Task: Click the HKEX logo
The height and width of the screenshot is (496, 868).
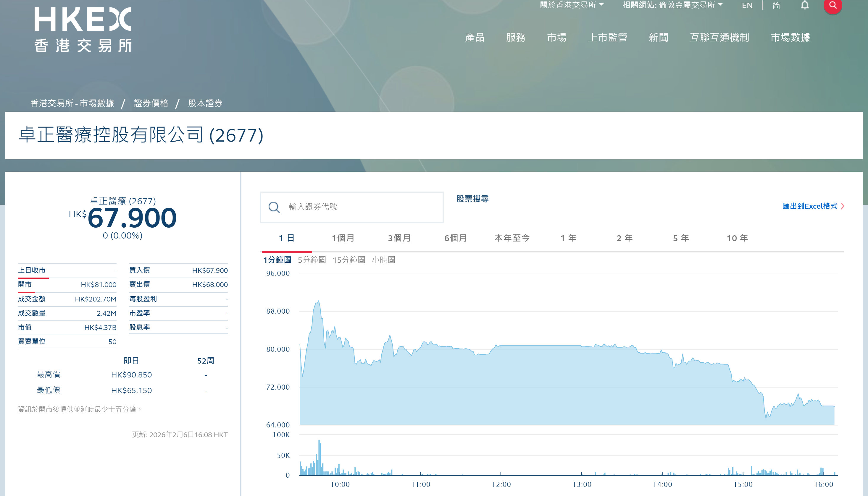Action: pyautogui.click(x=83, y=30)
